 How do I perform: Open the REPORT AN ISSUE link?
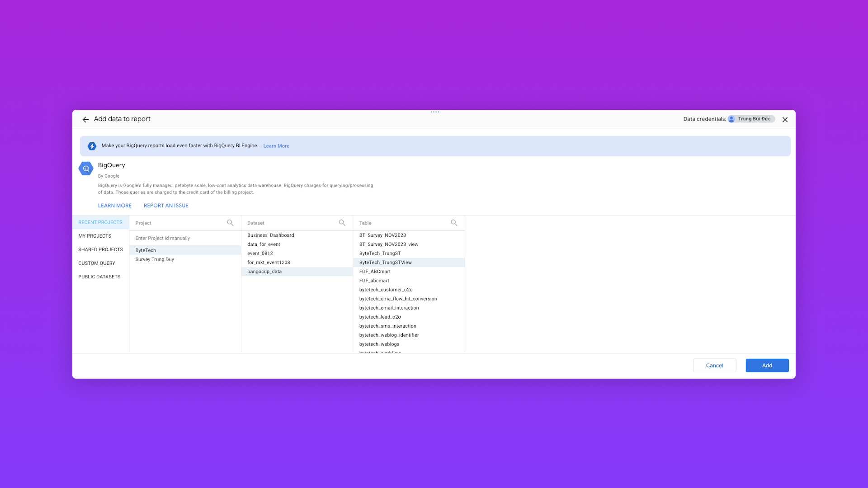(x=166, y=206)
